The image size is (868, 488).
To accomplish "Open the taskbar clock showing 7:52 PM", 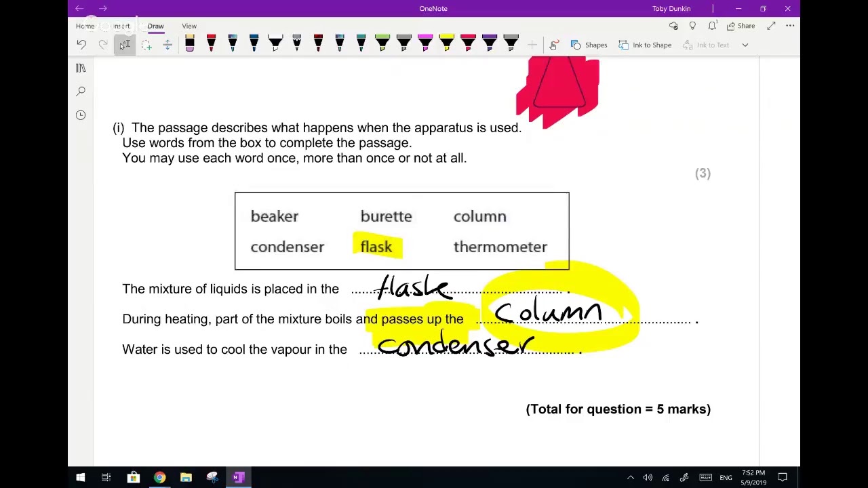I will click(x=753, y=477).
